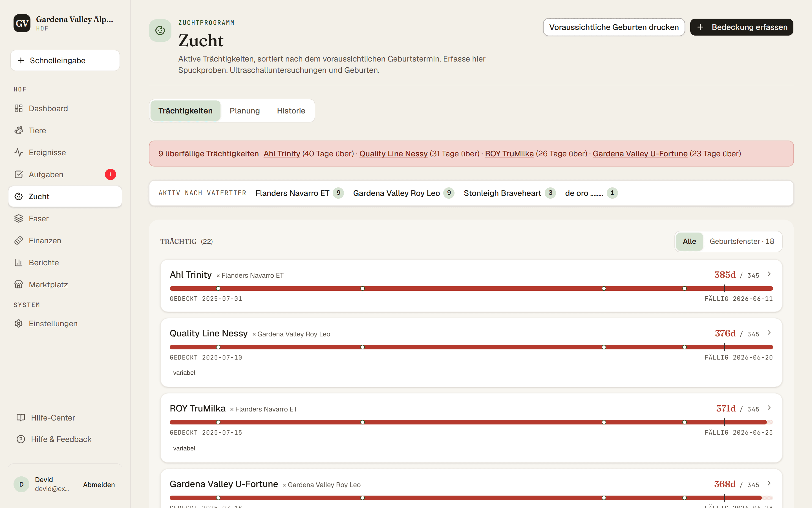Click the TRÄCHTIG (22) section heading
This screenshot has height=508, width=812.
tap(187, 242)
